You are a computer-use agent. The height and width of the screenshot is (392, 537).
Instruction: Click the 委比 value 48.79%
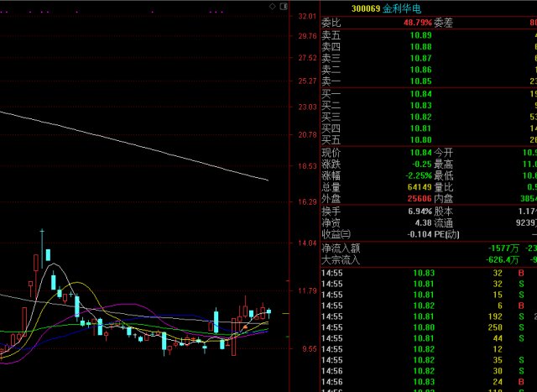[x=418, y=23]
